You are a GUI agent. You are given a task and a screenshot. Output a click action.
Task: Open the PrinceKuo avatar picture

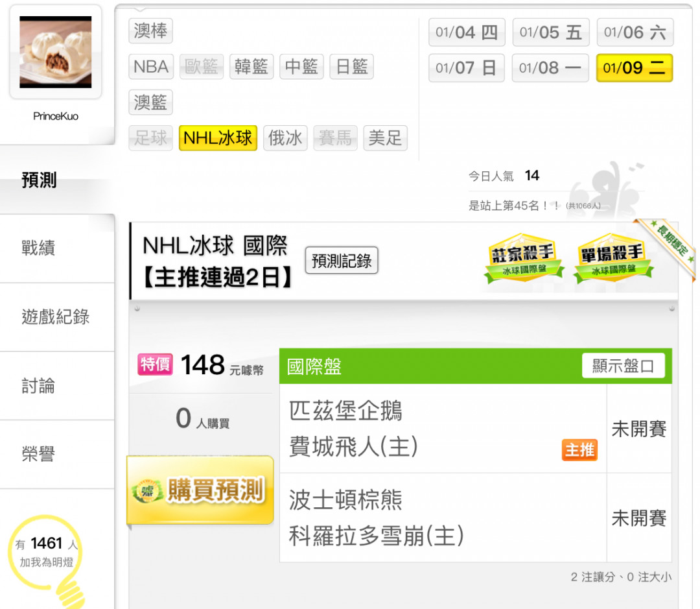coord(55,52)
